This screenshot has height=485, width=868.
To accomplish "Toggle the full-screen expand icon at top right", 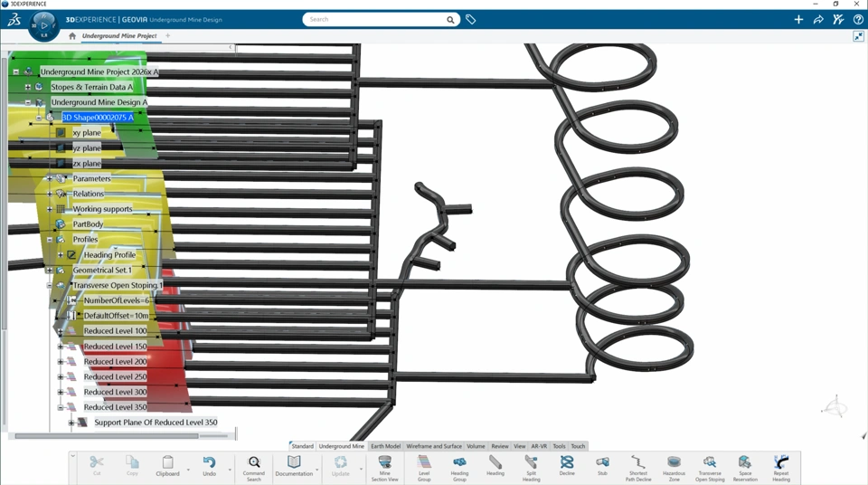I will [x=858, y=36].
